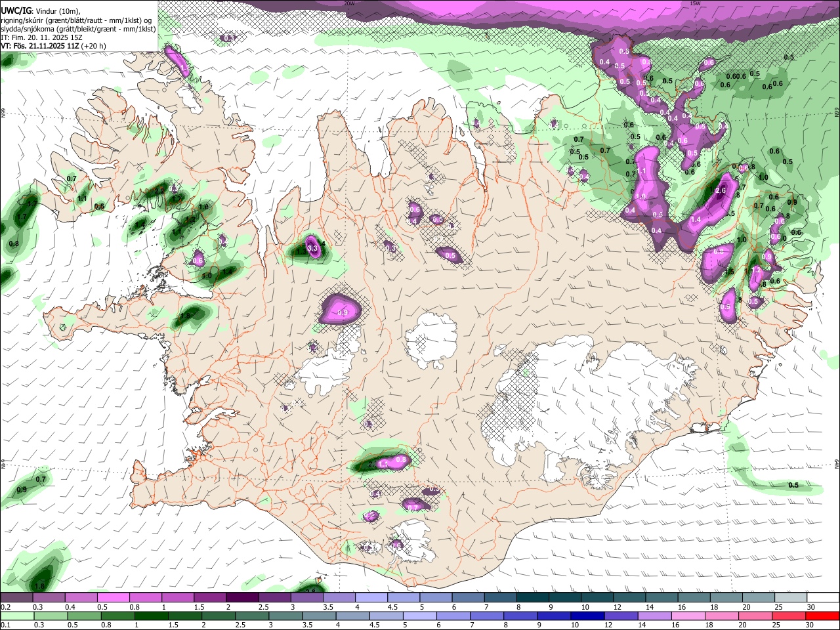Pick the light lavender snow swatch between 4 and 4.5
The height and width of the screenshot is (630, 840).
point(371,598)
